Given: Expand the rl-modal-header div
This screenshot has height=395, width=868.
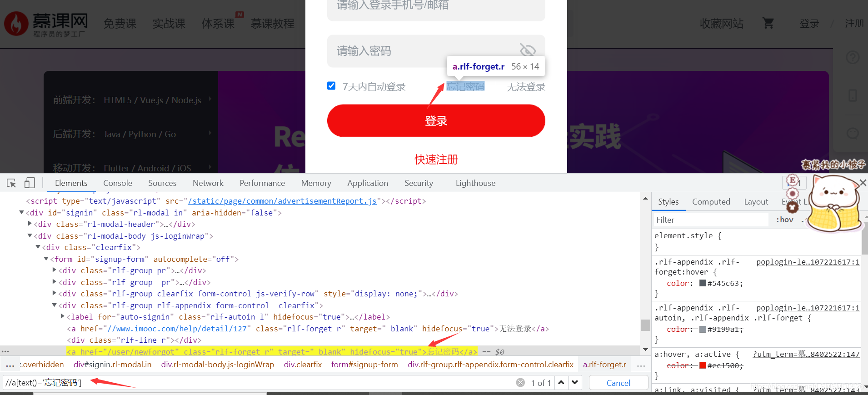Looking at the screenshot, I should [x=30, y=224].
